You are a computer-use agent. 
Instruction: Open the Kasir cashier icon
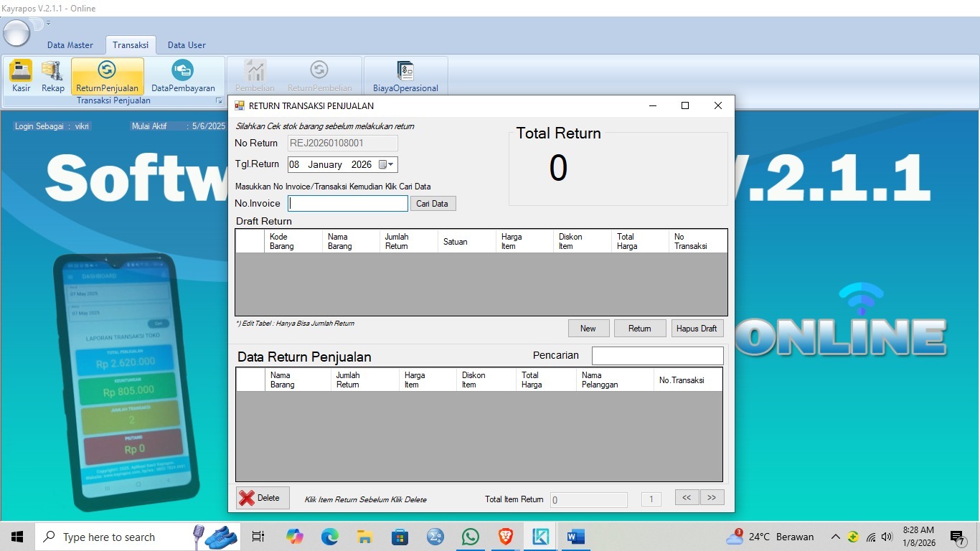21,76
